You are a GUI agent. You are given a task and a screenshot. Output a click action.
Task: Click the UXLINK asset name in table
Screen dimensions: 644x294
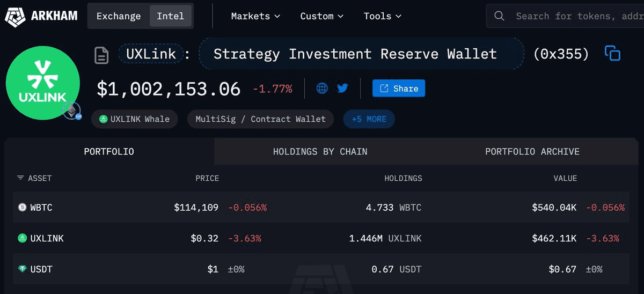point(47,238)
